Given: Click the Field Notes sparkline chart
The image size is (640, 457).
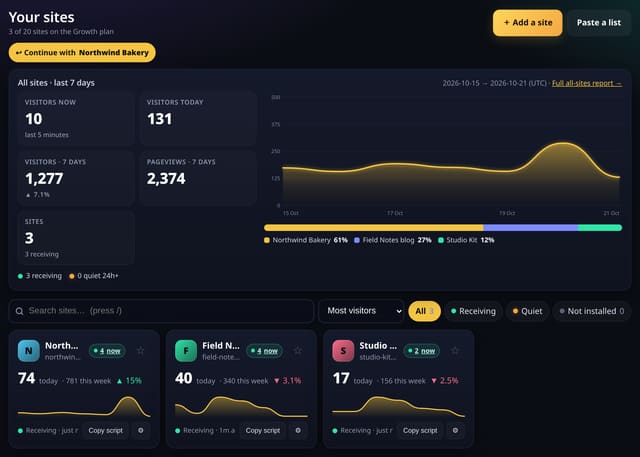Looking at the screenshot, I should [241, 406].
